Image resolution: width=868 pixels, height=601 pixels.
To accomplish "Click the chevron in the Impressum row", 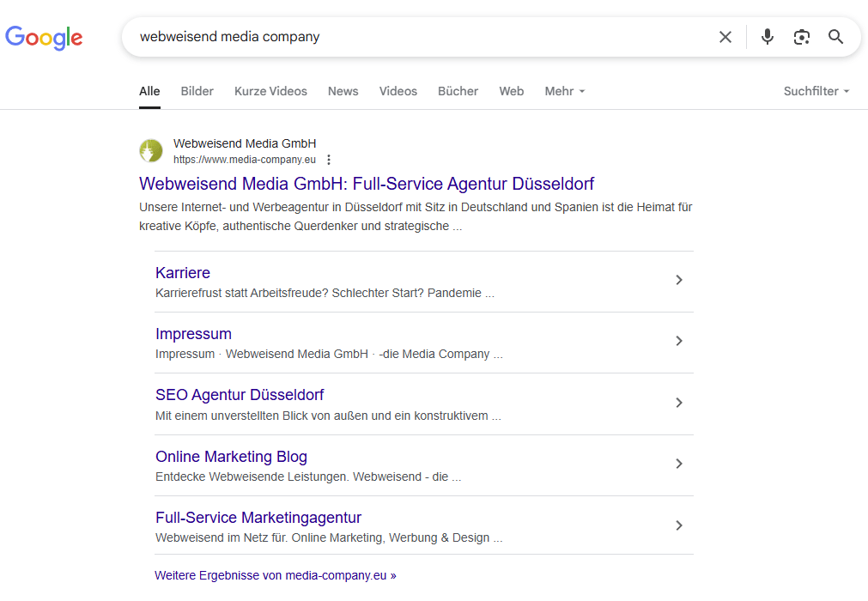I will (x=679, y=341).
